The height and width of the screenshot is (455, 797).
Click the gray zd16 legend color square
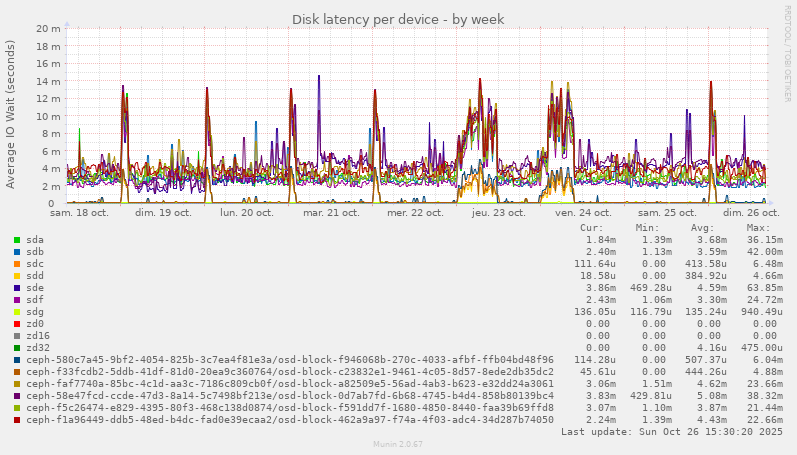pos(17,336)
